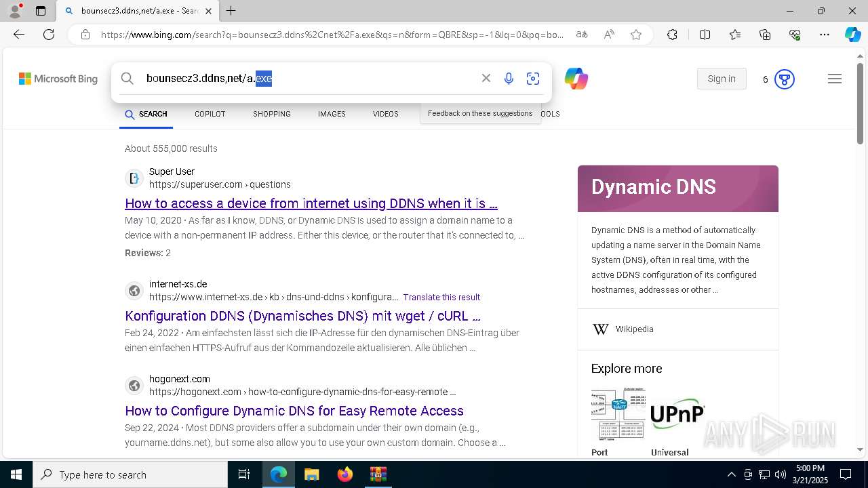Close the bounsecz3.ddns,net/a.exe browser tab
Viewport: 868px width, 488px height.
pos(208,11)
